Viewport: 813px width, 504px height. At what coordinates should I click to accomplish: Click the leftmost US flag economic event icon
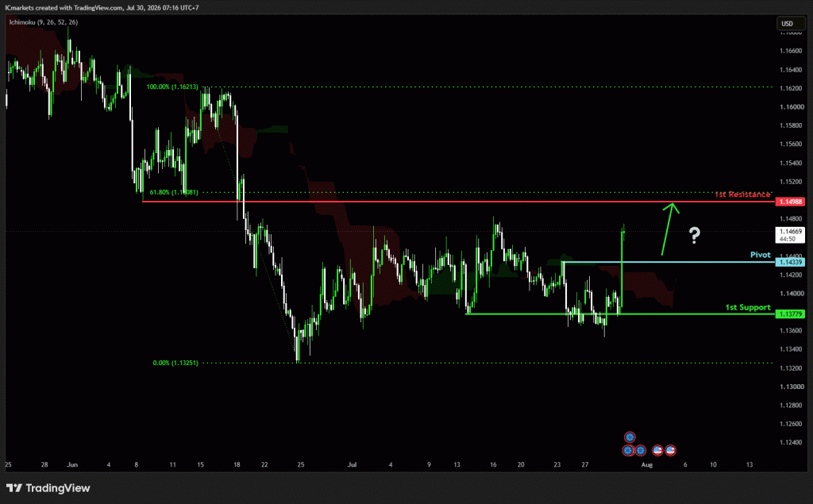pyautogui.click(x=657, y=450)
